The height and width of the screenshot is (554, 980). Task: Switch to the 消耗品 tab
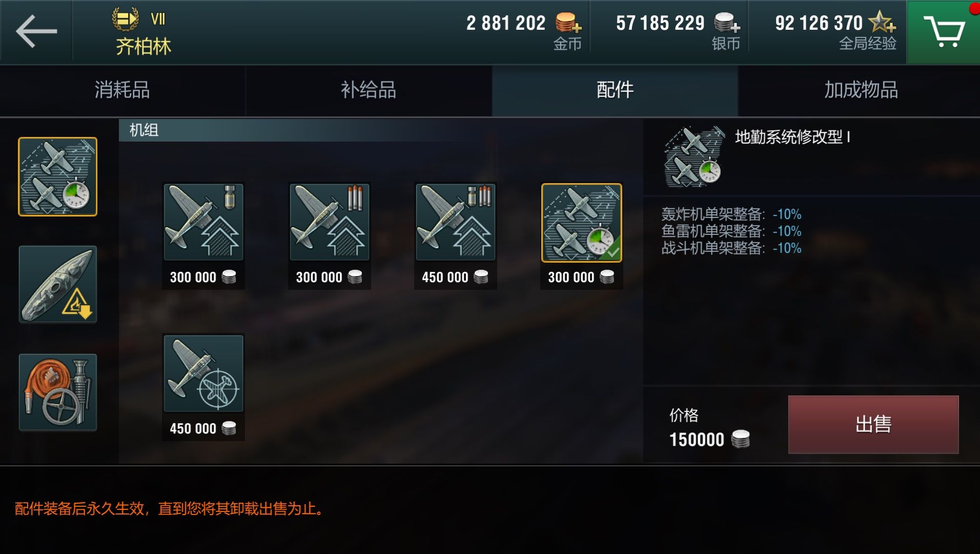click(122, 90)
